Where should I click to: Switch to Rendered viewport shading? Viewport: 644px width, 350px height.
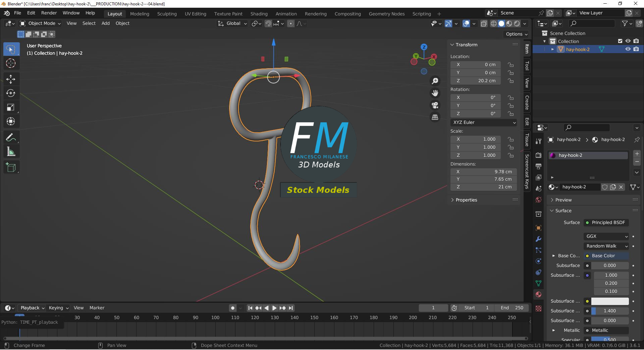click(x=517, y=24)
